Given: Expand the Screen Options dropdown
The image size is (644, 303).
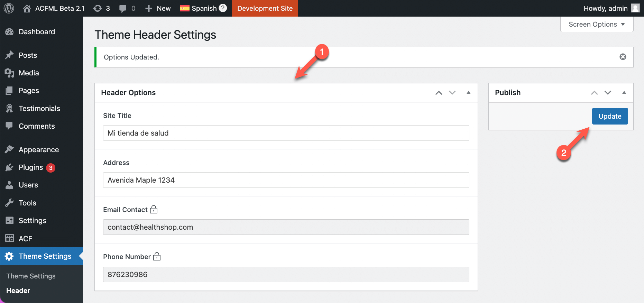Looking at the screenshot, I should click(597, 24).
